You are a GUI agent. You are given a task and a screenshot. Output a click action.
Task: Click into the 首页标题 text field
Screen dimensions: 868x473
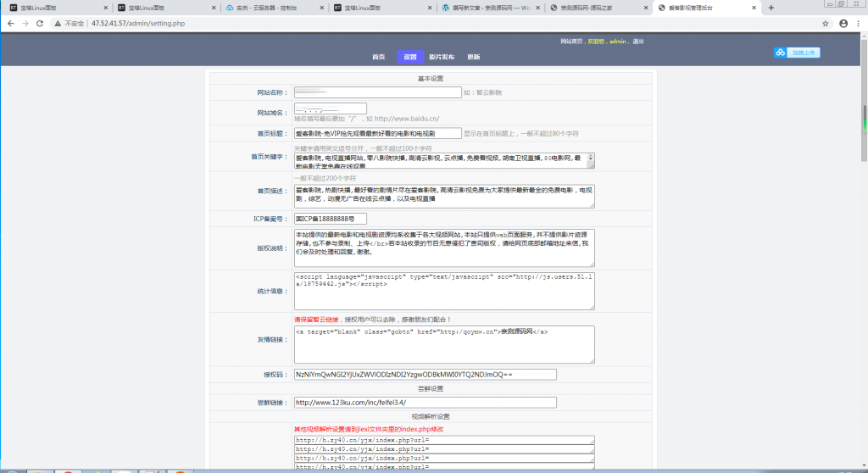point(377,133)
